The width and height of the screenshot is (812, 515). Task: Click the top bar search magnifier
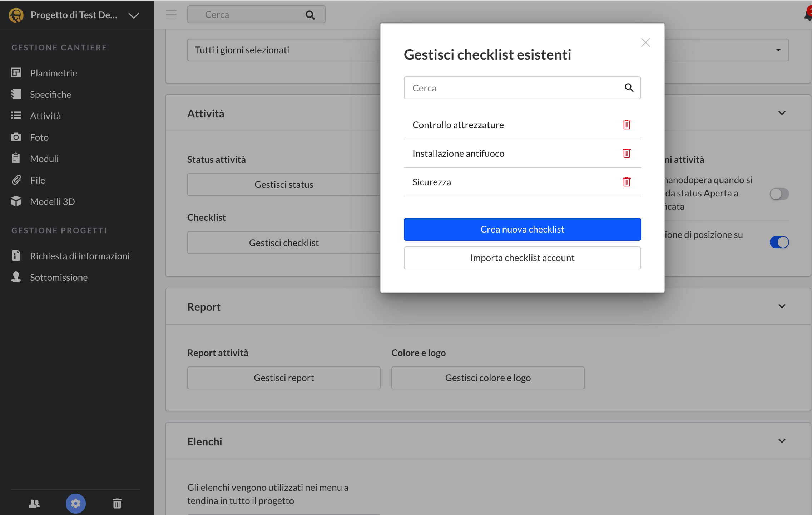[310, 15]
